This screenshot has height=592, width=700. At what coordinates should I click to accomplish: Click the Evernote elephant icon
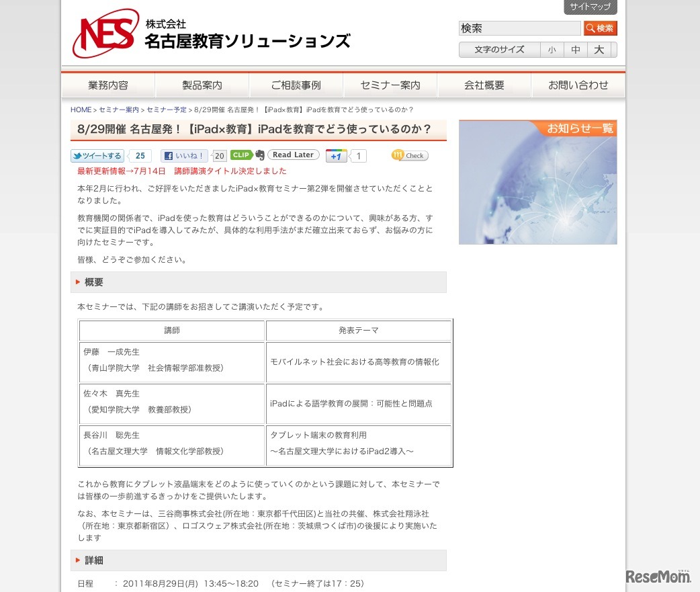[260, 155]
